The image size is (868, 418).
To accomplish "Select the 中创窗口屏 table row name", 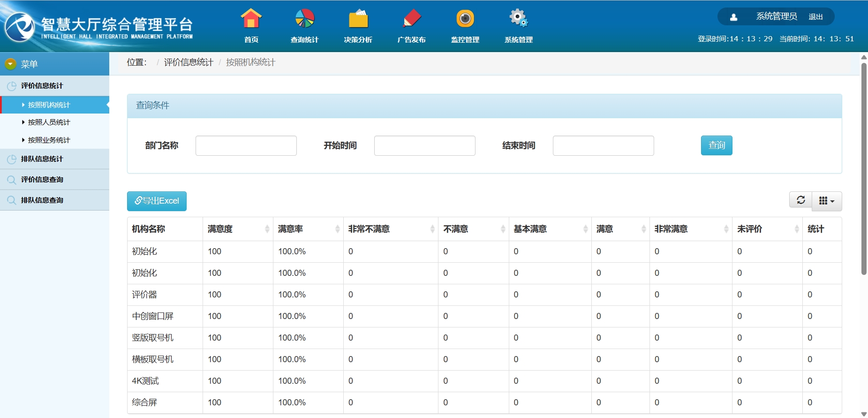I will [x=153, y=316].
